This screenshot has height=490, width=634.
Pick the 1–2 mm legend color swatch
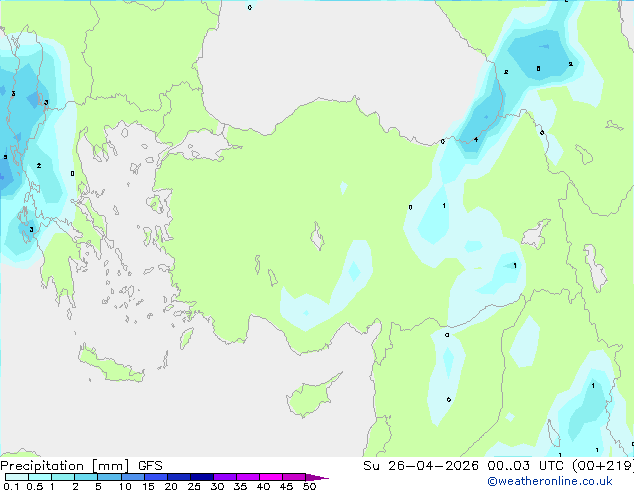pos(63,477)
